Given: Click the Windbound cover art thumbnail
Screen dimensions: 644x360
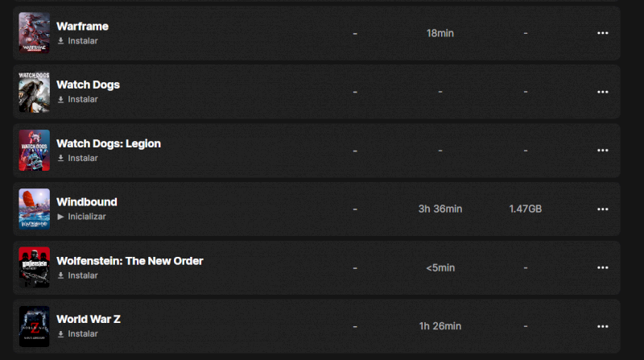Looking at the screenshot, I should click(35, 209).
